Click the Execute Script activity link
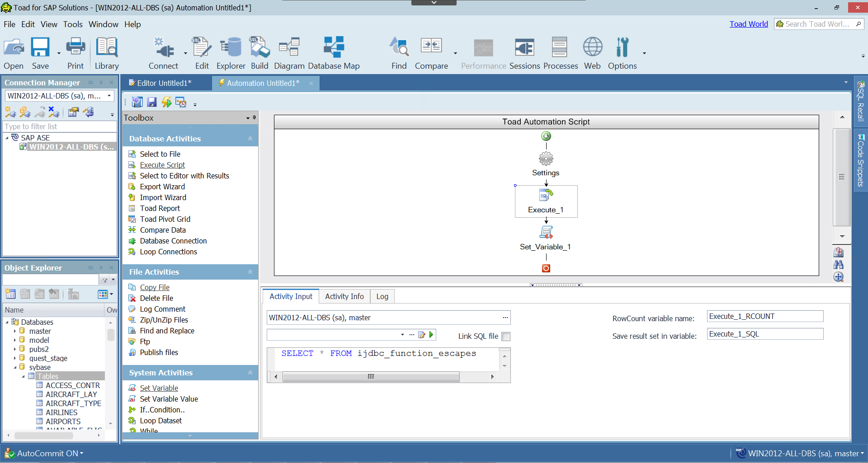The width and height of the screenshot is (868, 463). pyautogui.click(x=162, y=165)
